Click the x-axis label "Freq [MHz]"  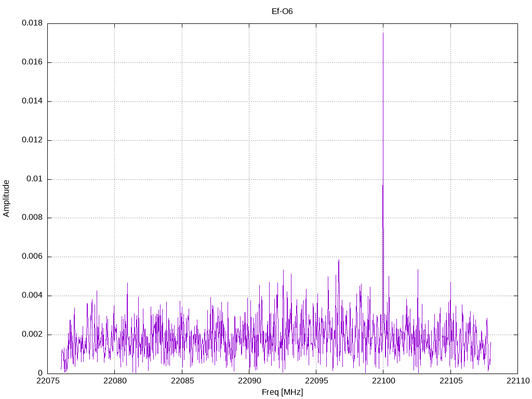tap(282, 392)
